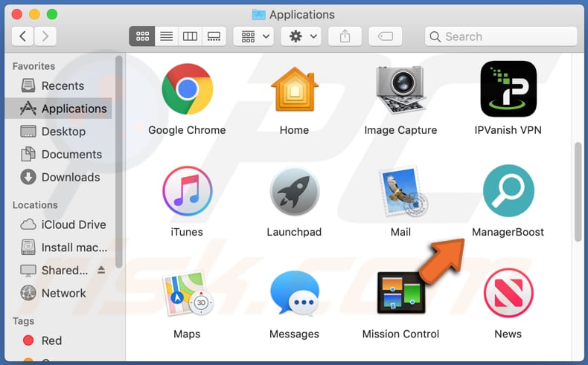
Task: Click the 'Mission Control' label
Action: pyautogui.click(x=401, y=334)
